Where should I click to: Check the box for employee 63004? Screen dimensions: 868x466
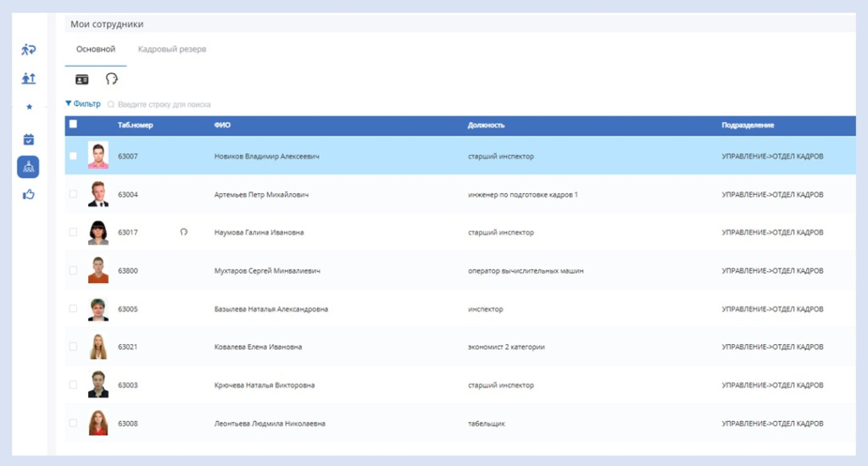click(x=73, y=195)
